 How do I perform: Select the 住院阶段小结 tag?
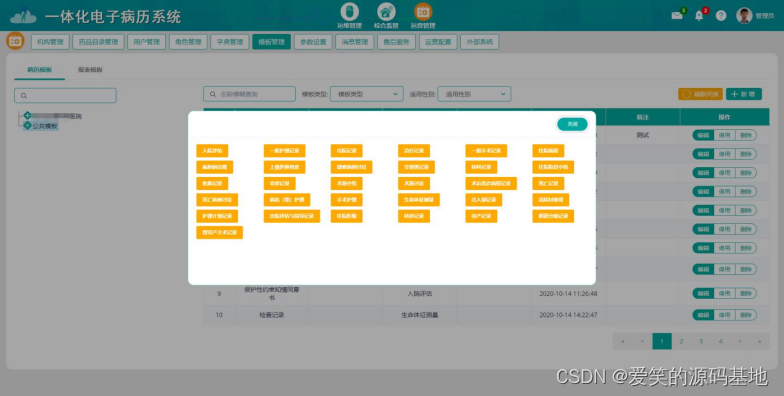[x=553, y=167]
